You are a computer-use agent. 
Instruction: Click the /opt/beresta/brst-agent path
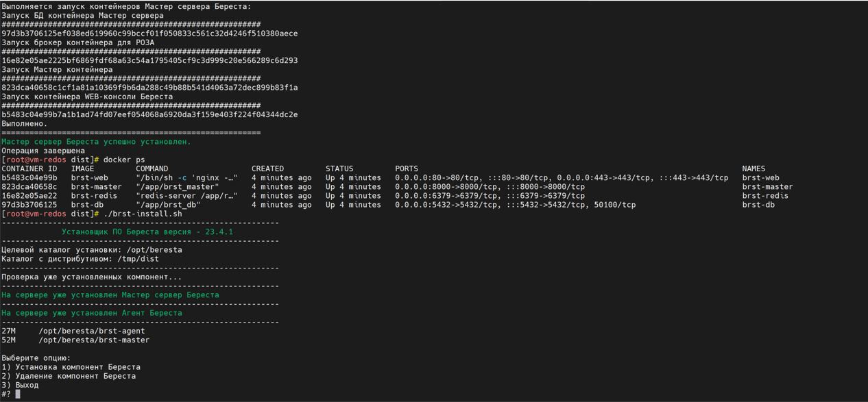point(91,331)
